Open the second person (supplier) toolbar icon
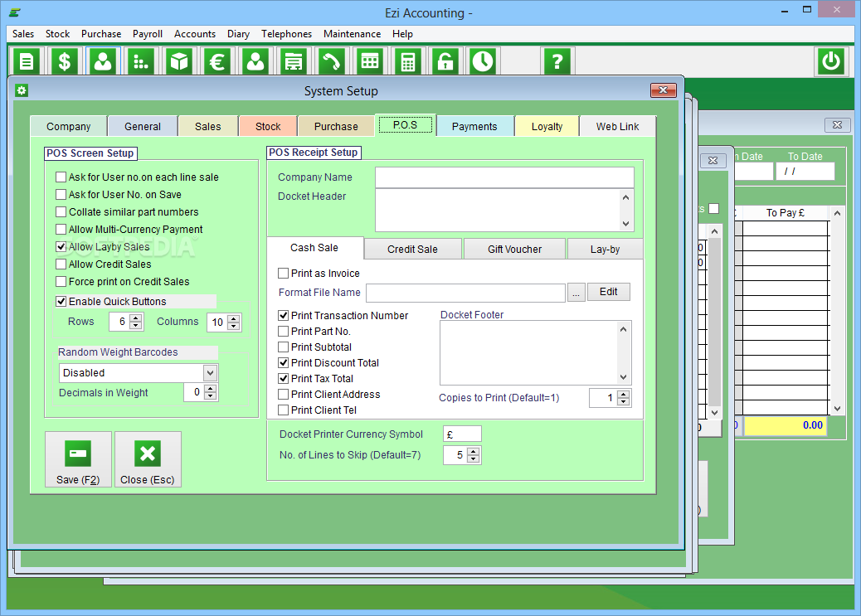This screenshot has height=616, width=861. 255,61
